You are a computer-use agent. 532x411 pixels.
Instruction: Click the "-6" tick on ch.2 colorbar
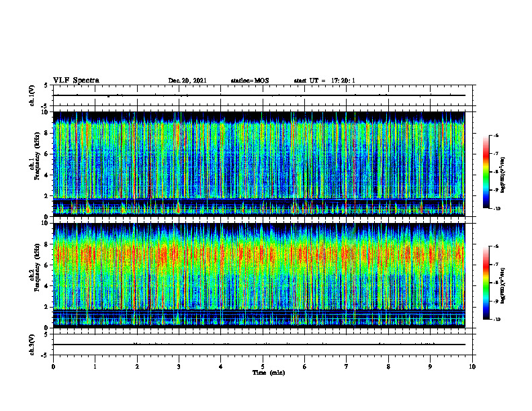click(496, 246)
